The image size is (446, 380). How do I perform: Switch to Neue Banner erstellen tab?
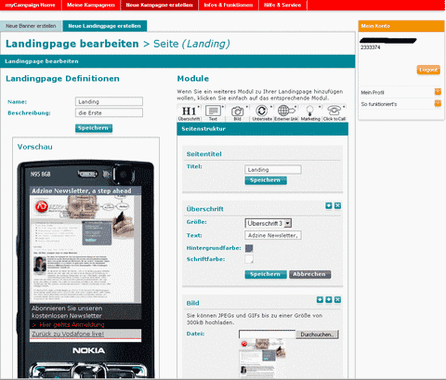point(31,26)
